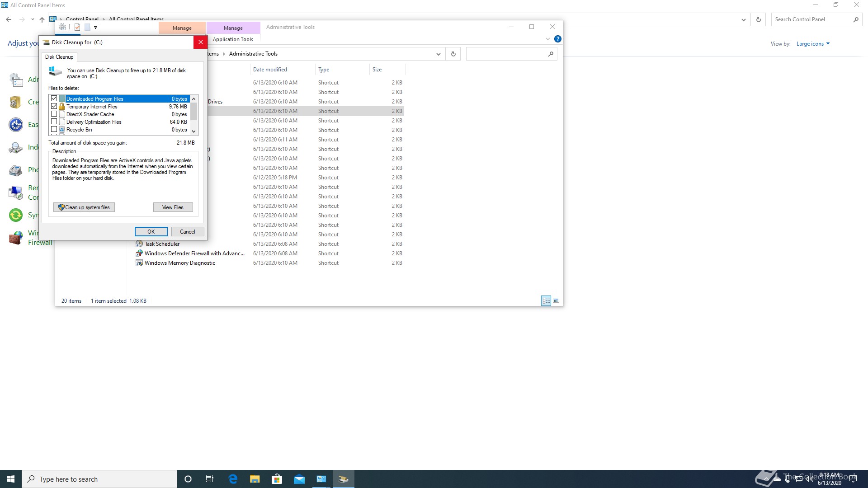Open Microsoft Edge from taskbar

tap(233, 479)
